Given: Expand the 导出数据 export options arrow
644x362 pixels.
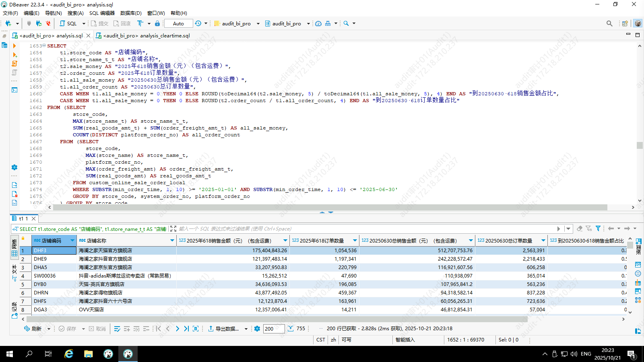Looking at the screenshot, I should coord(246,329).
